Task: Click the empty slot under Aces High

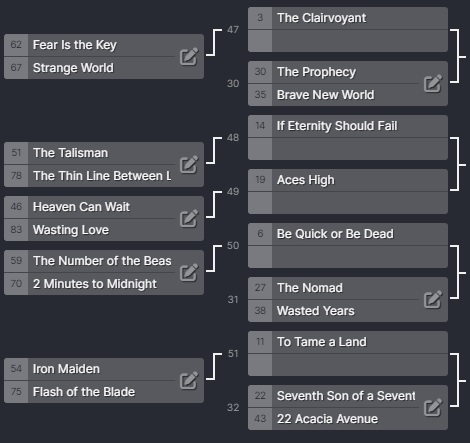Action: coord(348,203)
